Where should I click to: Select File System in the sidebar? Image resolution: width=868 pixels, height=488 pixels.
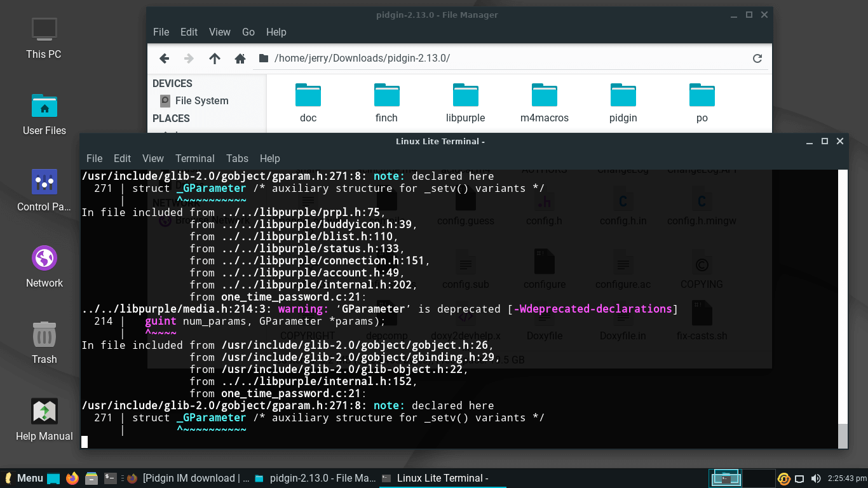click(x=201, y=100)
